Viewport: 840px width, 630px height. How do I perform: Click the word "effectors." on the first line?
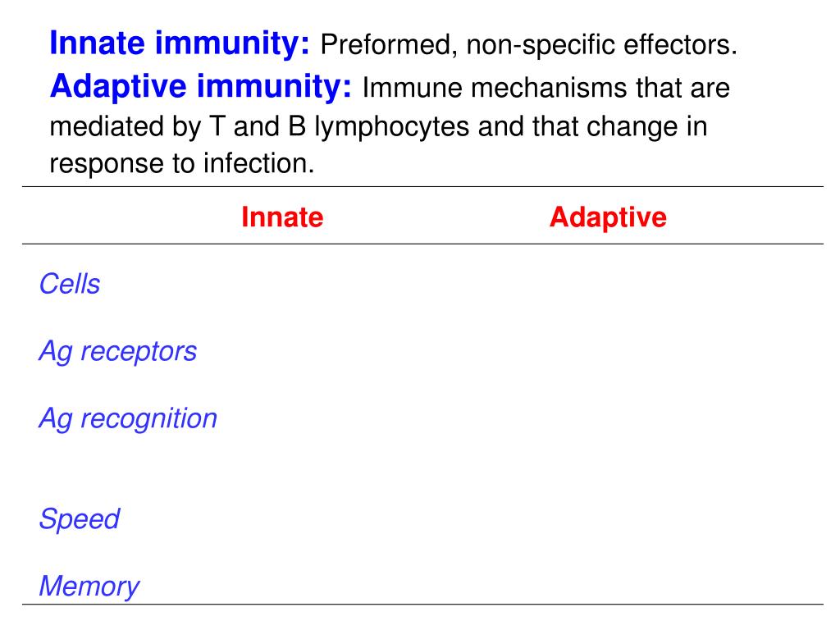tap(679, 45)
